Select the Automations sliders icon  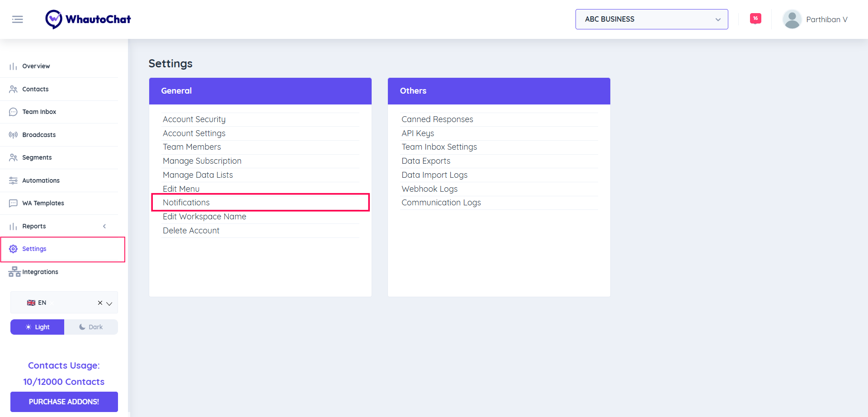pos(13,180)
